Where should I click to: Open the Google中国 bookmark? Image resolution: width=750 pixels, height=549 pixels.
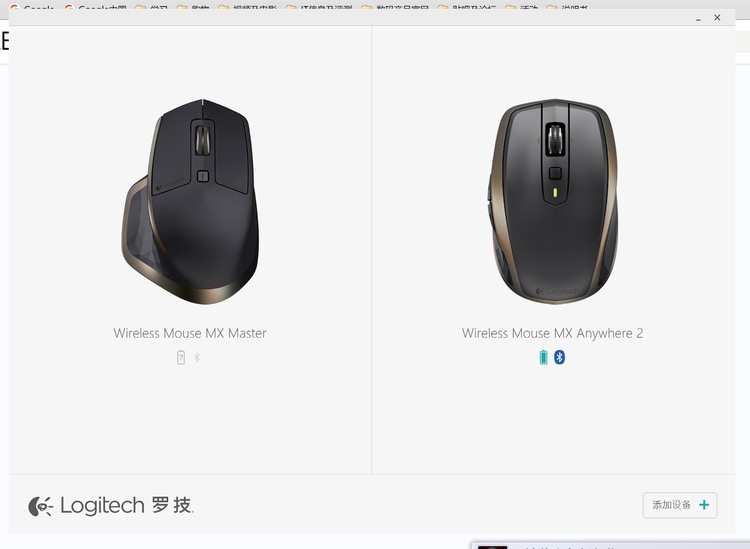click(96, 8)
